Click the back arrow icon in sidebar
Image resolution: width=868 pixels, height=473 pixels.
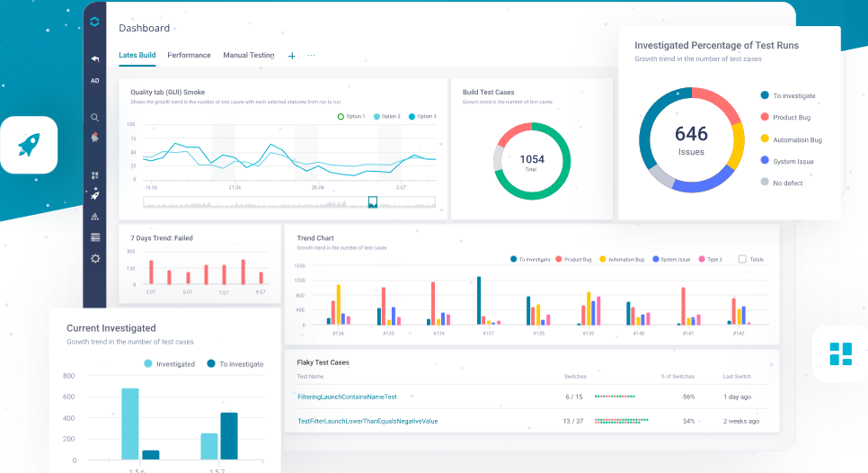click(x=95, y=59)
